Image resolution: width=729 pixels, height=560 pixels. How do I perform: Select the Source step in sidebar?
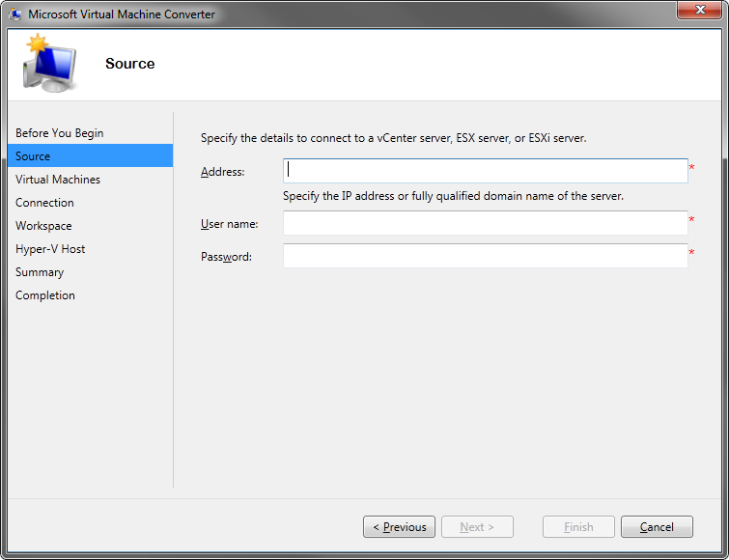[90, 155]
